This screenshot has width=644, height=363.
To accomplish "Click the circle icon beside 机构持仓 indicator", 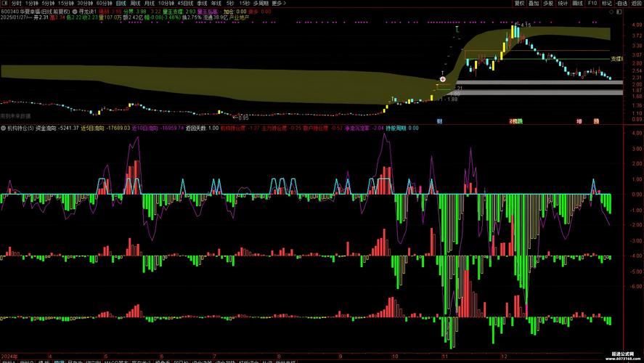I will click(4, 128).
